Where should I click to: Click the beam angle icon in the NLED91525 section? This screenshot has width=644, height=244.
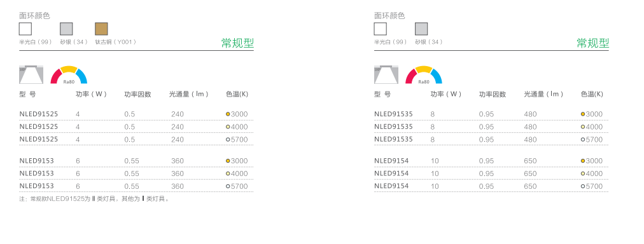31,74
